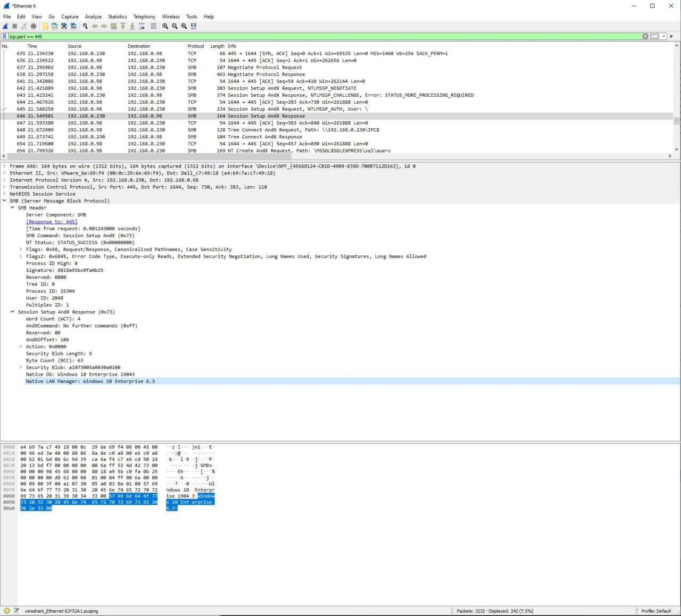Close this capture file icon
The height and width of the screenshot is (616, 681).
coord(64,26)
